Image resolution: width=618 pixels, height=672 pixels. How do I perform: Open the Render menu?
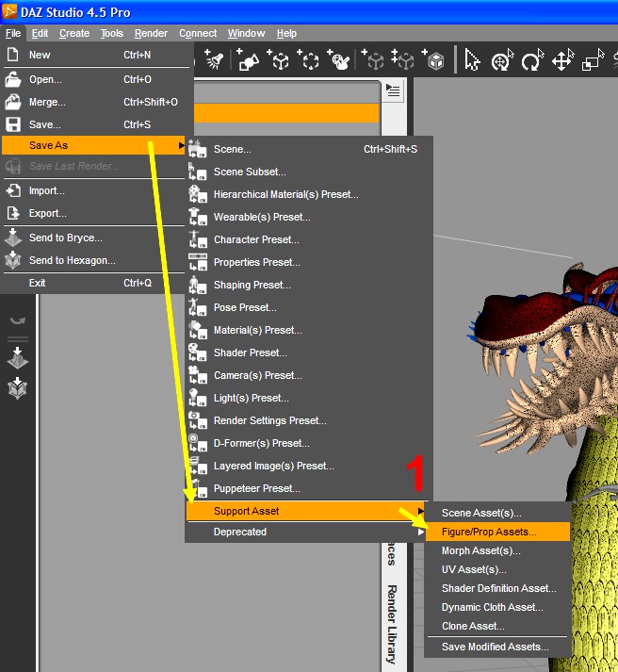pos(151,33)
